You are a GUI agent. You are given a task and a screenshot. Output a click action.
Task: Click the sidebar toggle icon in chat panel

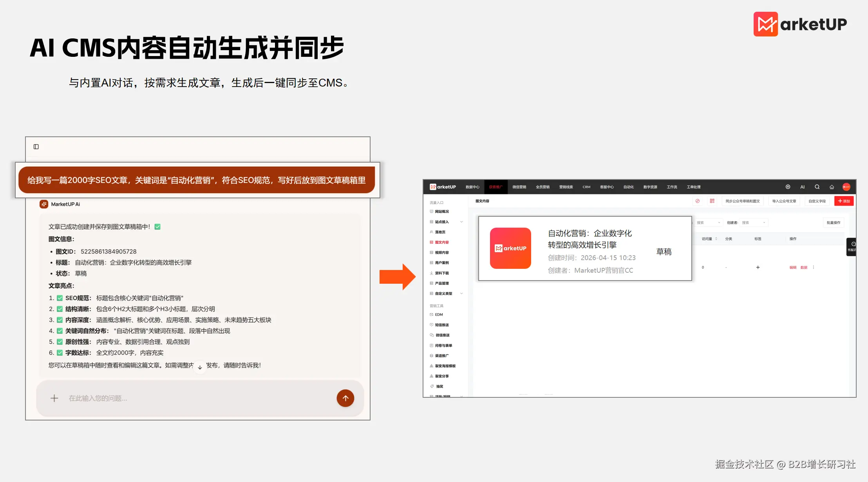[x=36, y=147]
